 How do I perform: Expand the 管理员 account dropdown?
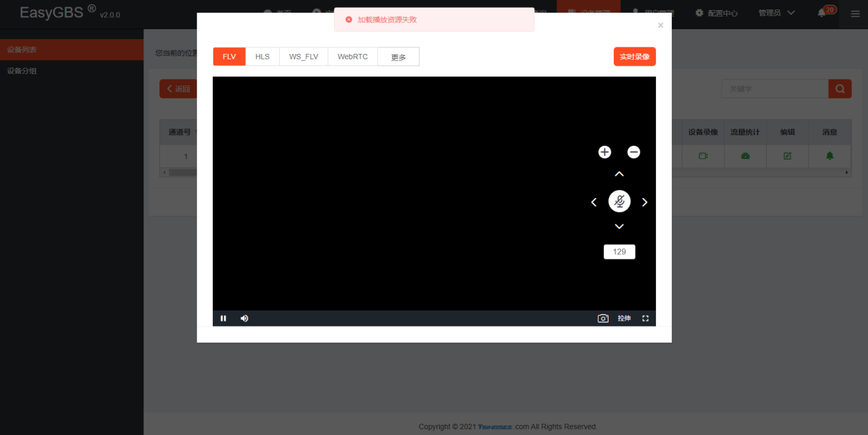(776, 13)
